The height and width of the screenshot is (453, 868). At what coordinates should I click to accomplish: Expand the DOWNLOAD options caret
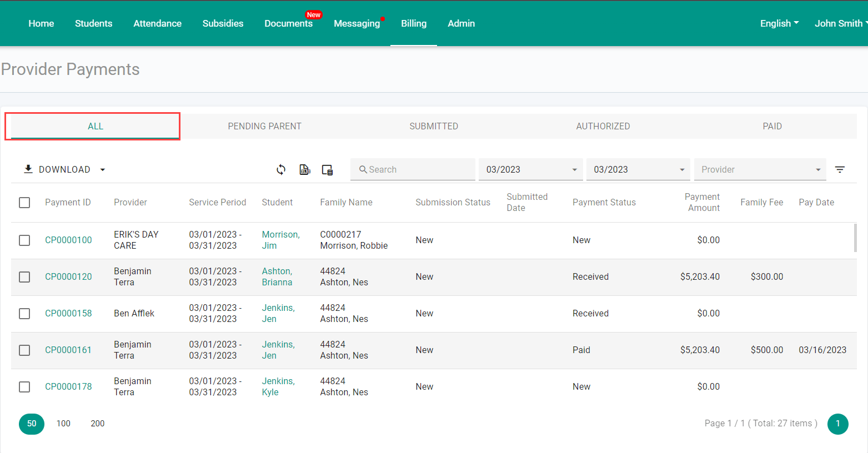click(x=103, y=170)
